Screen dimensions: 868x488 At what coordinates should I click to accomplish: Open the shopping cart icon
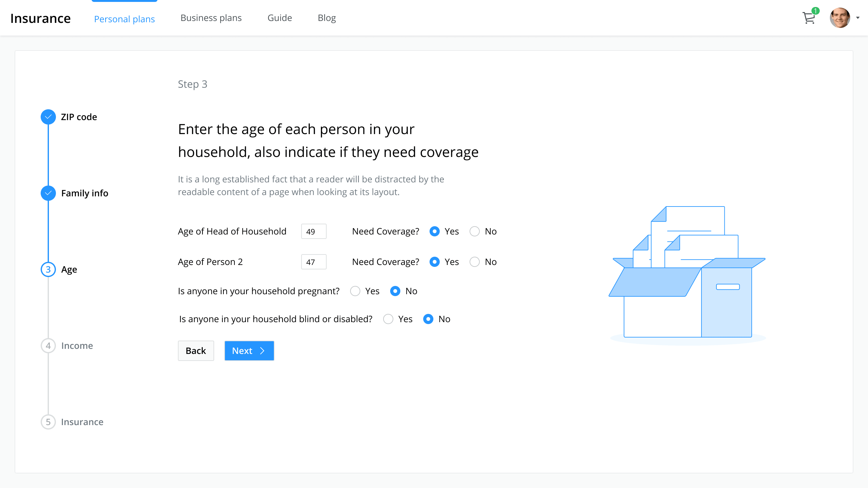pyautogui.click(x=809, y=18)
